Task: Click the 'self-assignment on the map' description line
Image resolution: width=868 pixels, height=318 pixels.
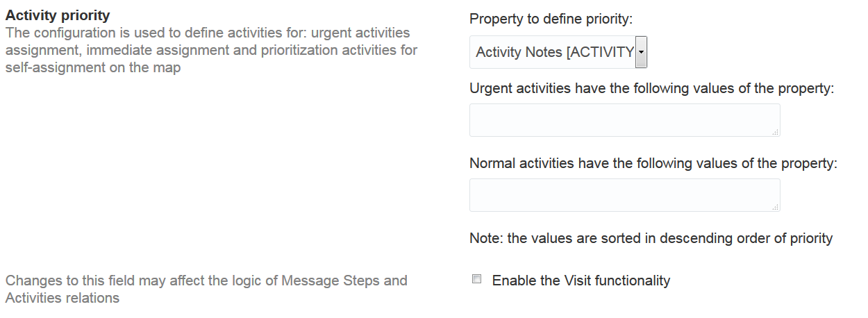Action: 93,68
